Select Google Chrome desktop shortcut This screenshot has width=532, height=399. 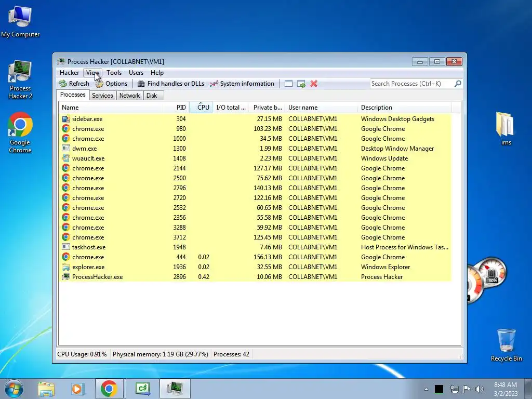point(20,132)
